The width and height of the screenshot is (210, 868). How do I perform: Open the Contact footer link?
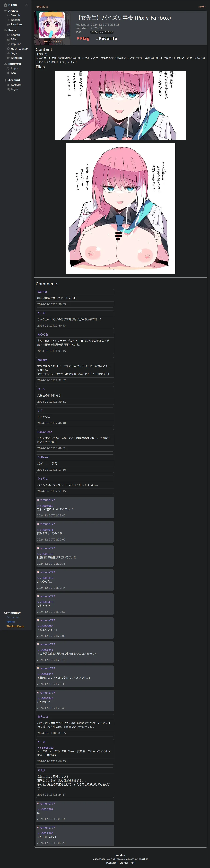point(112,863)
